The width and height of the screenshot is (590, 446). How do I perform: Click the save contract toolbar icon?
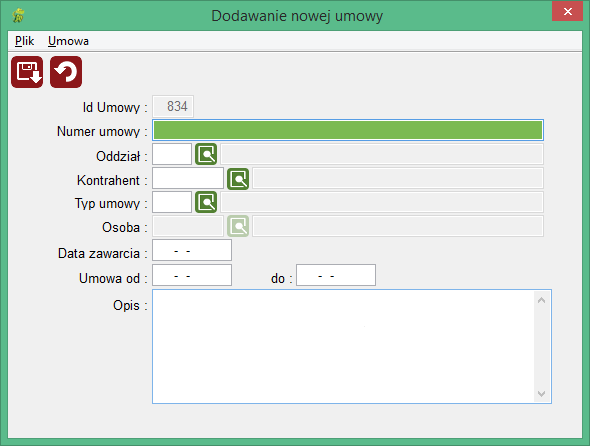click(27, 72)
